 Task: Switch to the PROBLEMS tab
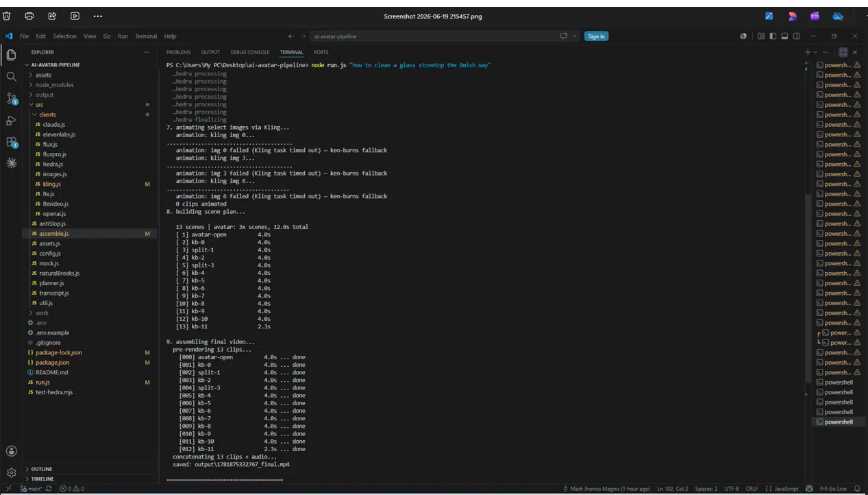point(179,52)
